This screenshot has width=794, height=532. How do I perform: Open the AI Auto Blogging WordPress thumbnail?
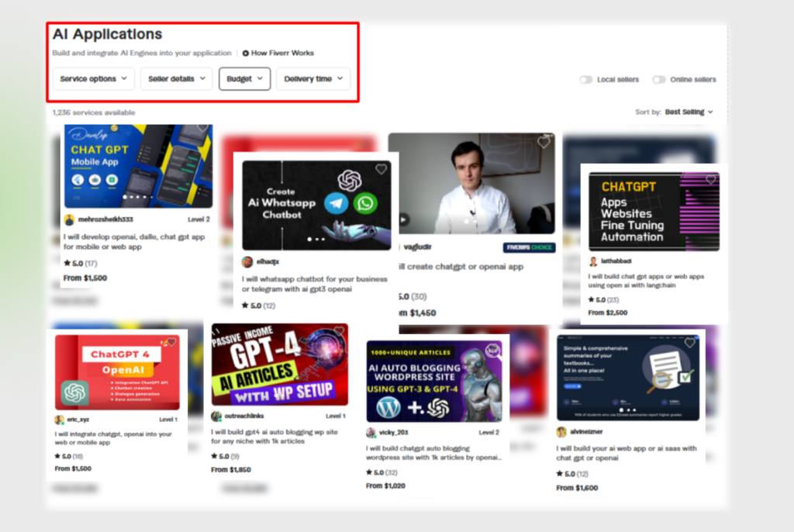click(434, 382)
